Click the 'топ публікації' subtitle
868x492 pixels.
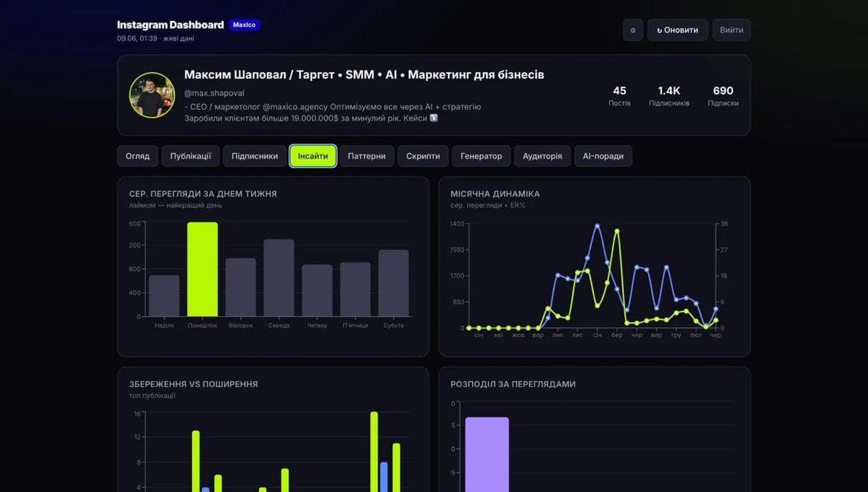152,396
